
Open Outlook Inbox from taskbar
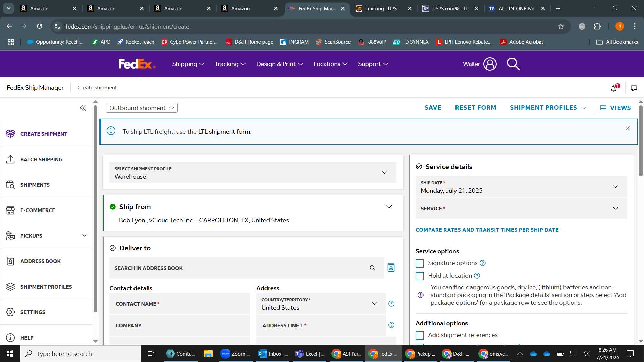coord(273,354)
